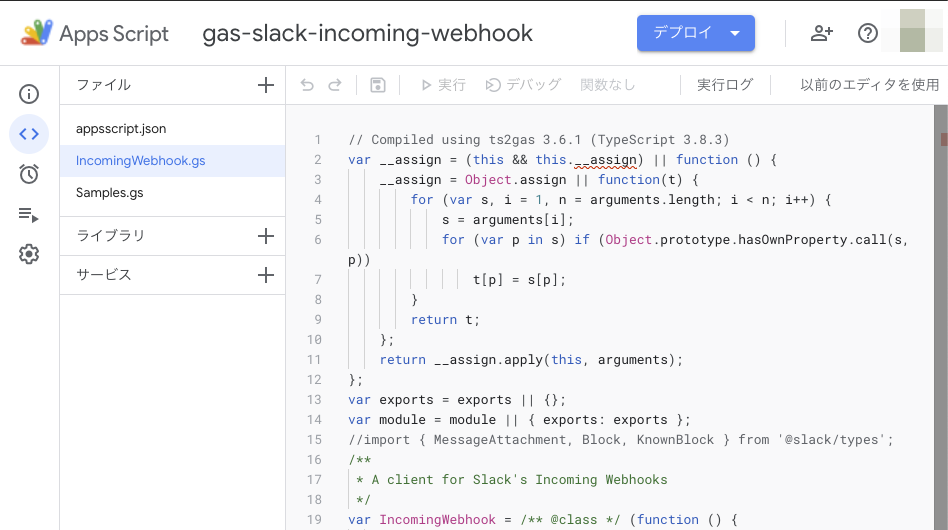
Task: Click '__assign.apply' on line 11
Action: [x=489, y=360]
